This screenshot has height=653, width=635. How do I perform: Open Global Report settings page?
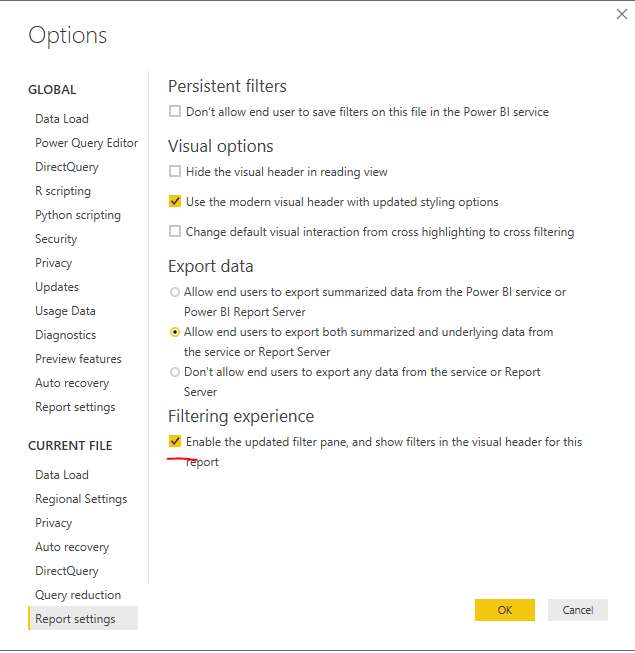point(75,407)
